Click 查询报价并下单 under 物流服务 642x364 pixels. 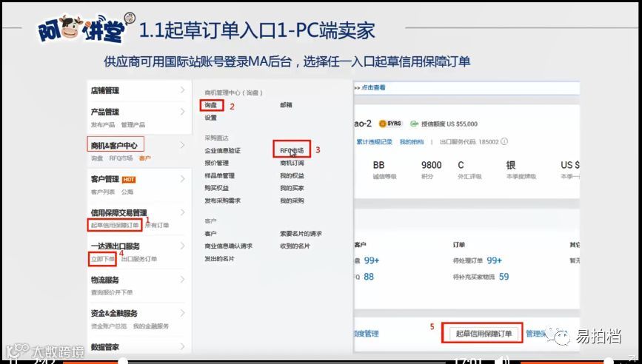click(112, 292)
